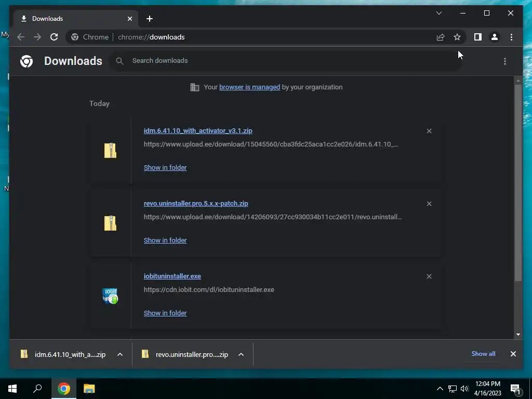Expand options for revo.uninstaller shelf item

(241, 354)
